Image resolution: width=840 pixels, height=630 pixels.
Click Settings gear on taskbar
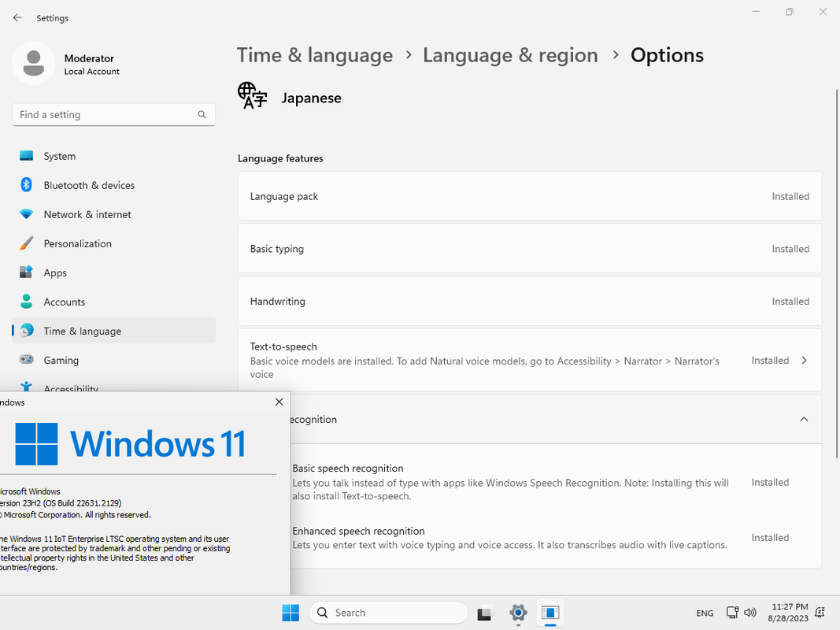tap(518, 613)
